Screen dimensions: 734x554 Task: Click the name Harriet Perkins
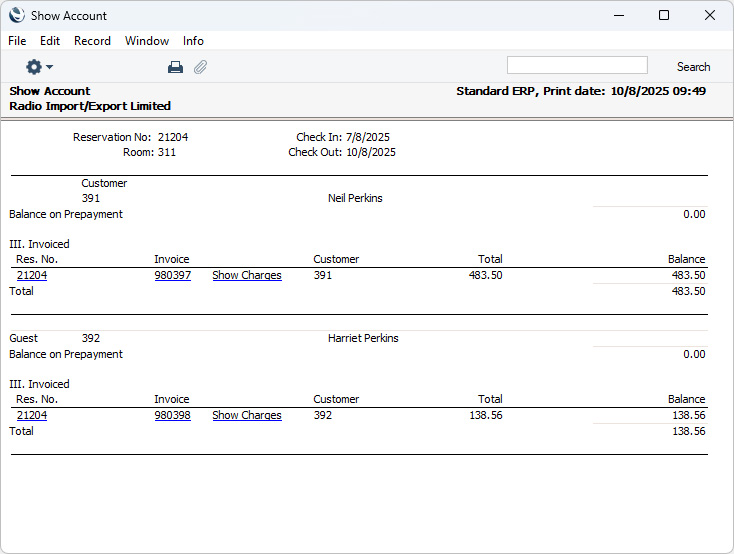pos(363,338)
